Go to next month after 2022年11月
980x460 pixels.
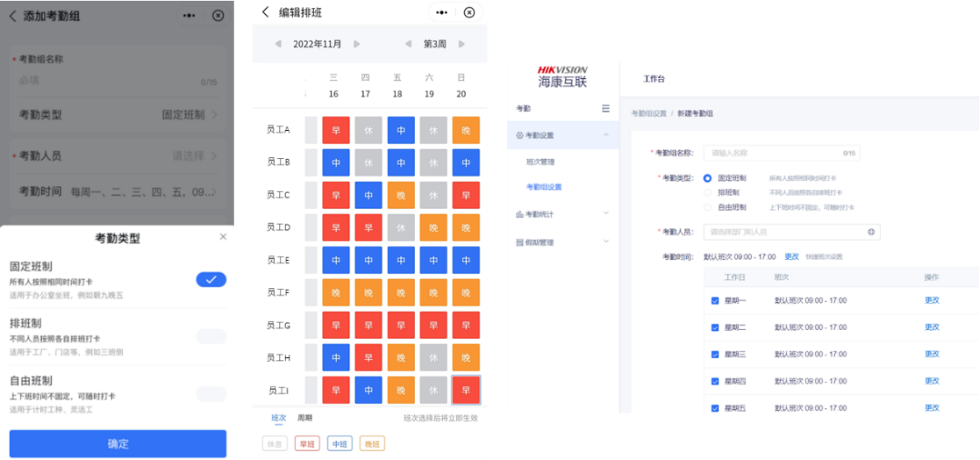point(357,44)
